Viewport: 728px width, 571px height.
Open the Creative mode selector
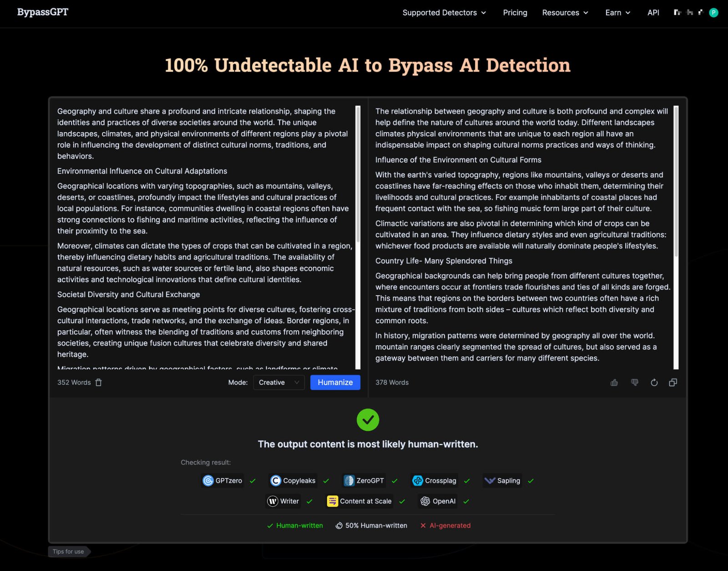pyautogui.click(x=278, y=382)
